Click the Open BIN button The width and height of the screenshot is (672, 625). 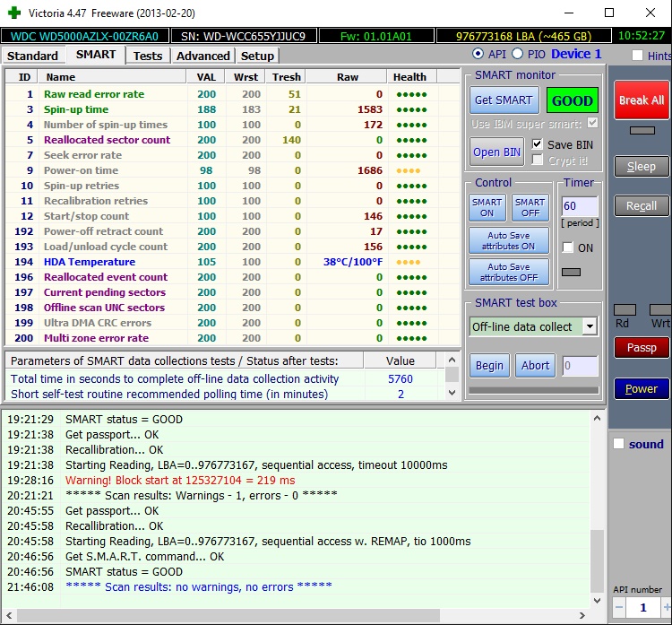point(496,152)
